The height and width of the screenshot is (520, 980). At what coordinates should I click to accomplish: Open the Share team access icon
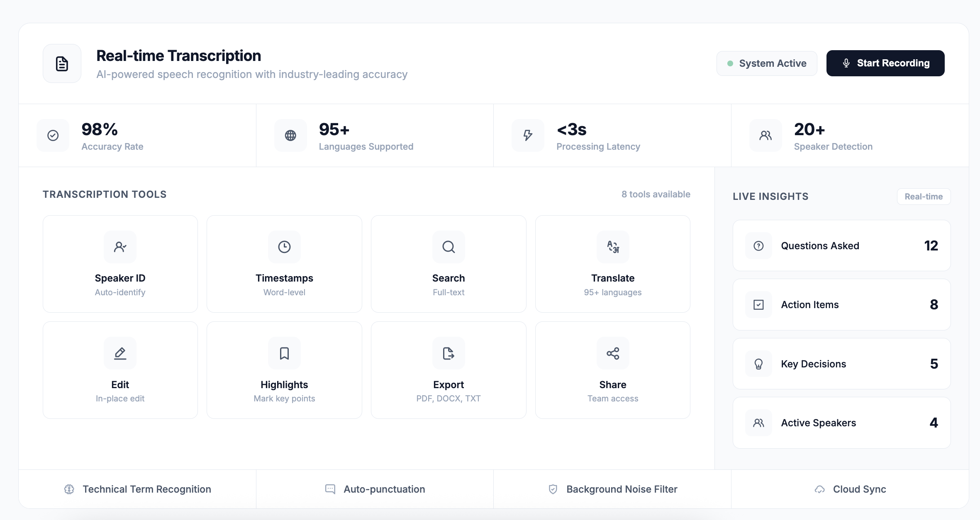pyautogui.click(x=612, y=353)
